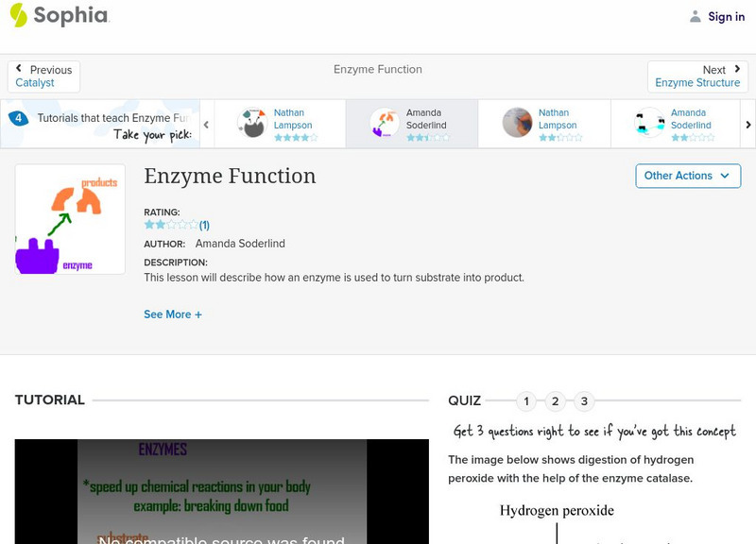The image size is (756, 544).
Task: Click the user profile icon
Action: pos(696,16)
